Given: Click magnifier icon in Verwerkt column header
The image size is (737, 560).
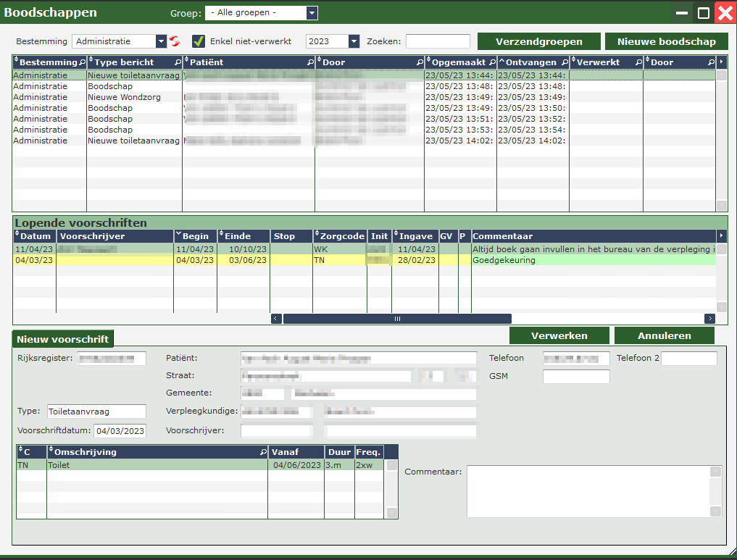Looking at the screenshot, I should (638, 63).
